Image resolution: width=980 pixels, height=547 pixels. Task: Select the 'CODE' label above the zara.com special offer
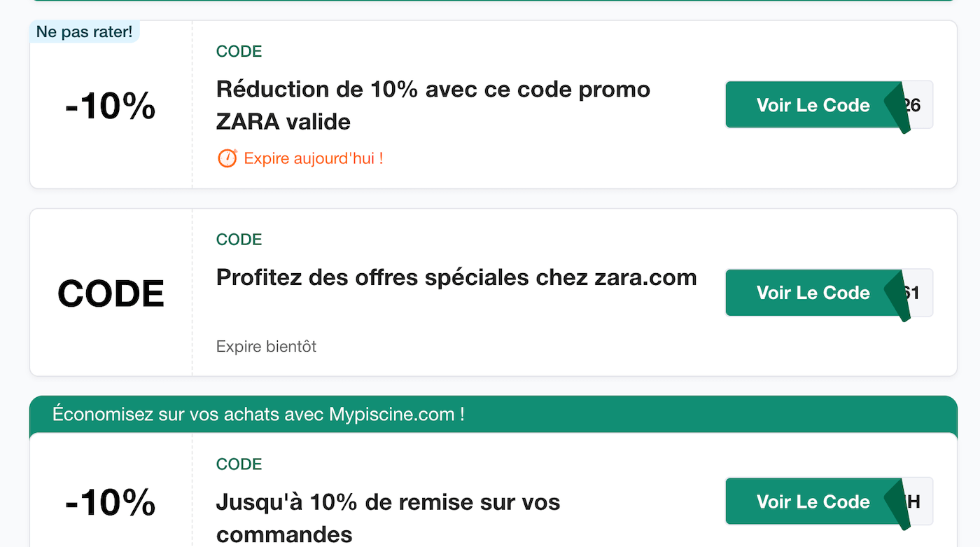pyautogui.click(x=239, y=239)
